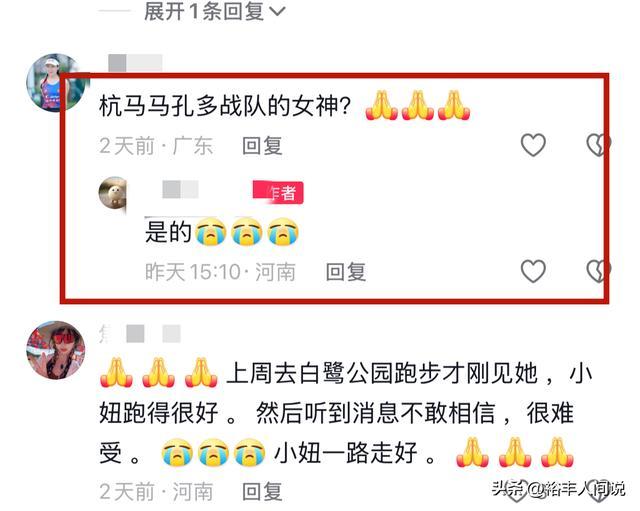Open blurred username above 白鹭公园 comment

coord(140,334)
